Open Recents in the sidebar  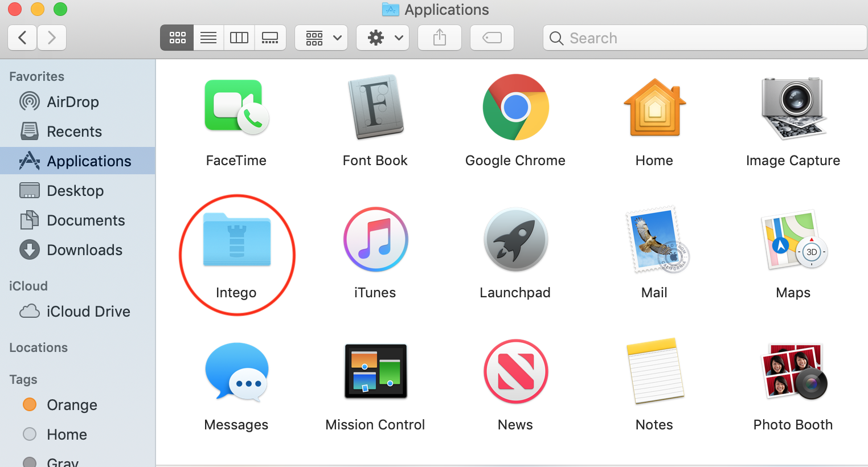point(77,131)
